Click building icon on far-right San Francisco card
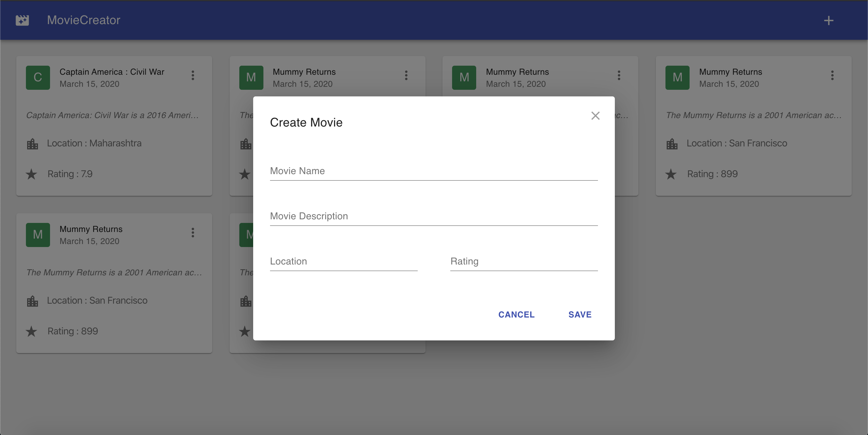 672,144
